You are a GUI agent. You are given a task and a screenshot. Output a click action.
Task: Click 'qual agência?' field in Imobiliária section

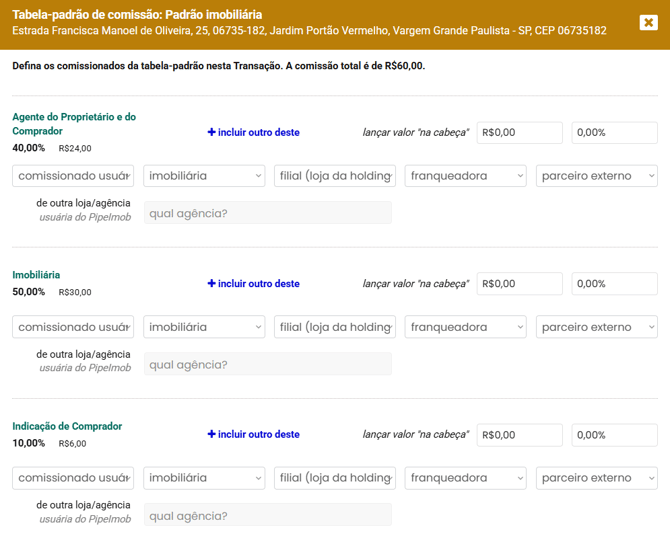click(267, 364)
